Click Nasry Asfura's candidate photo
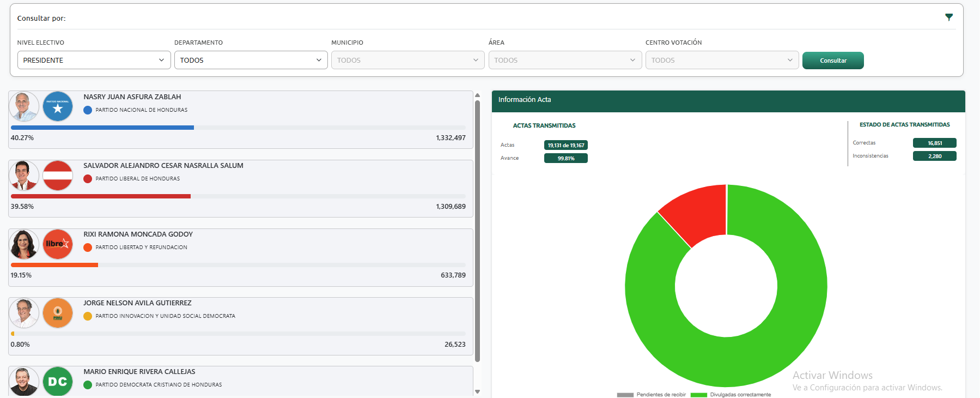Image resolution: width=980 pixels, height=398 pixels. [24, 106]
